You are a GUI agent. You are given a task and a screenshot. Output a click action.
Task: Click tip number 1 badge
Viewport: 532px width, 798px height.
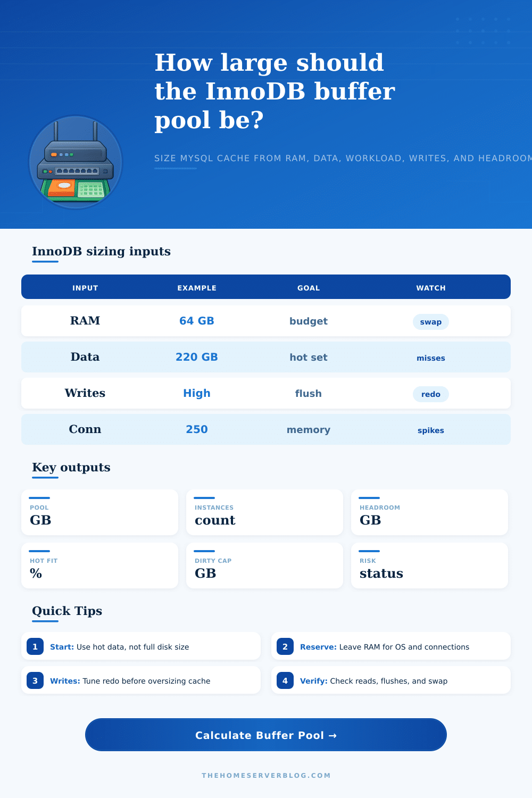pos(35,646)
